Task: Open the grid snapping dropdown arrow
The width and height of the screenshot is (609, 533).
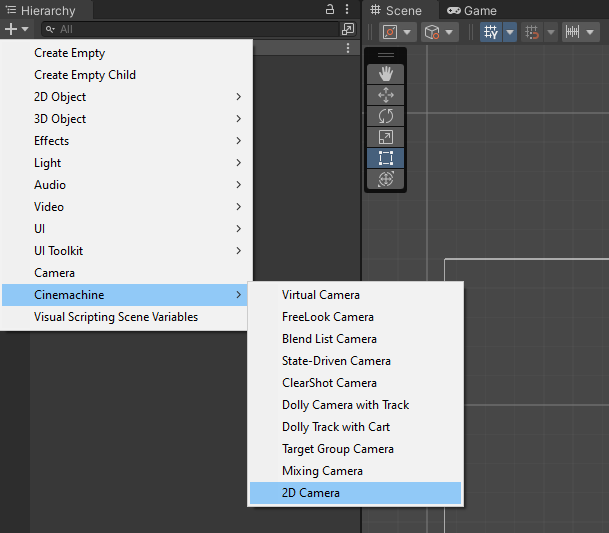Action: pyautogui.click(x=551, y=32)
